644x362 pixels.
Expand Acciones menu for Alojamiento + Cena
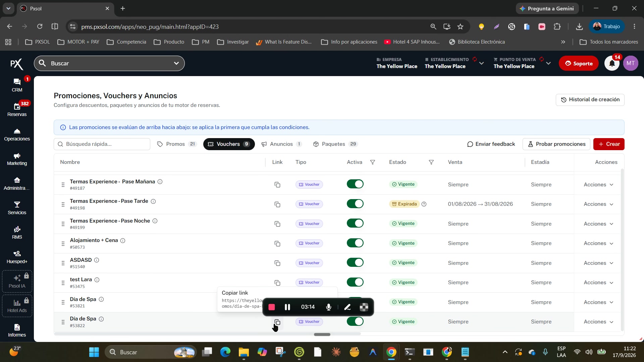(598, 243)
